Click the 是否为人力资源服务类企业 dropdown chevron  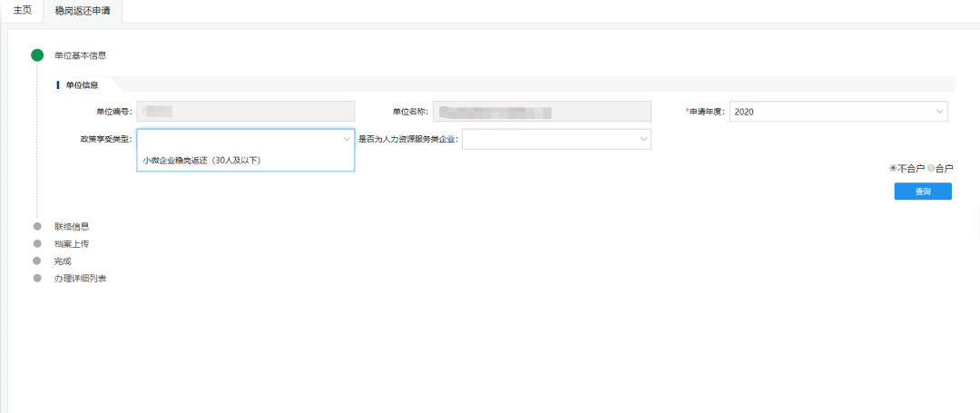pyautogui.click(x=643, y=140)
